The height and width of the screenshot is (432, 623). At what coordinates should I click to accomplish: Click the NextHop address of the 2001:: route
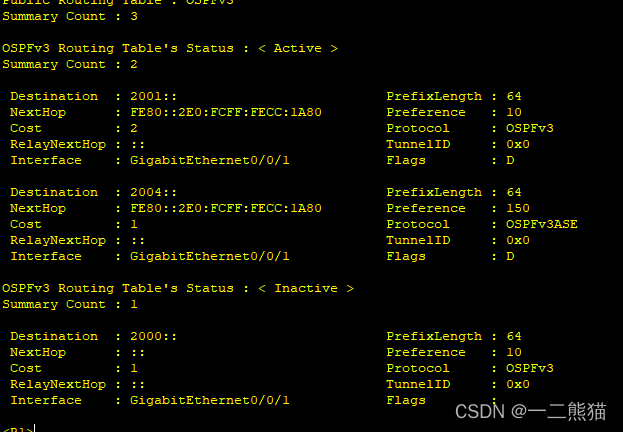click(x=226, y=112)
